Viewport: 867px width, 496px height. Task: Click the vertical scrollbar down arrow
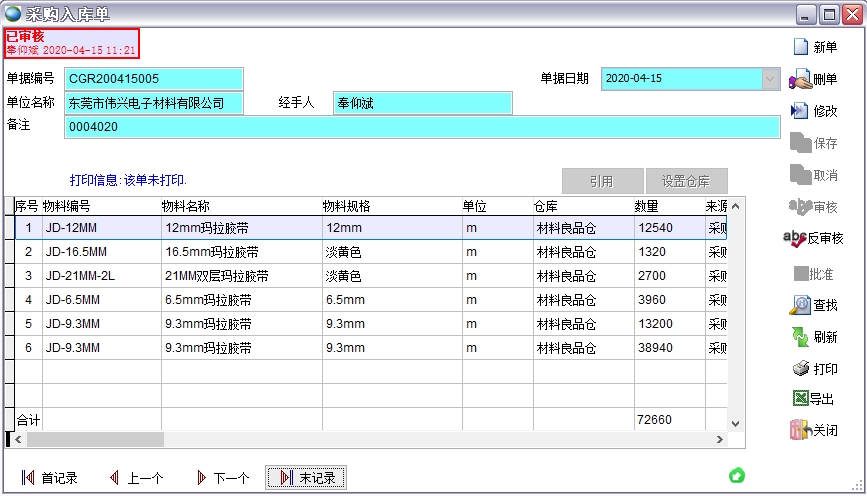[735, 424]
